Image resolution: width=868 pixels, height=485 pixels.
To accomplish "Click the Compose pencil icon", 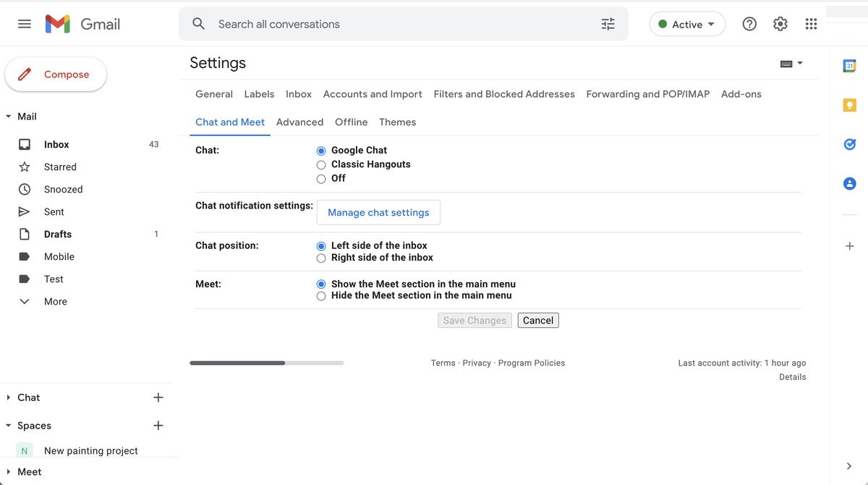I will [x=25, y=74].
